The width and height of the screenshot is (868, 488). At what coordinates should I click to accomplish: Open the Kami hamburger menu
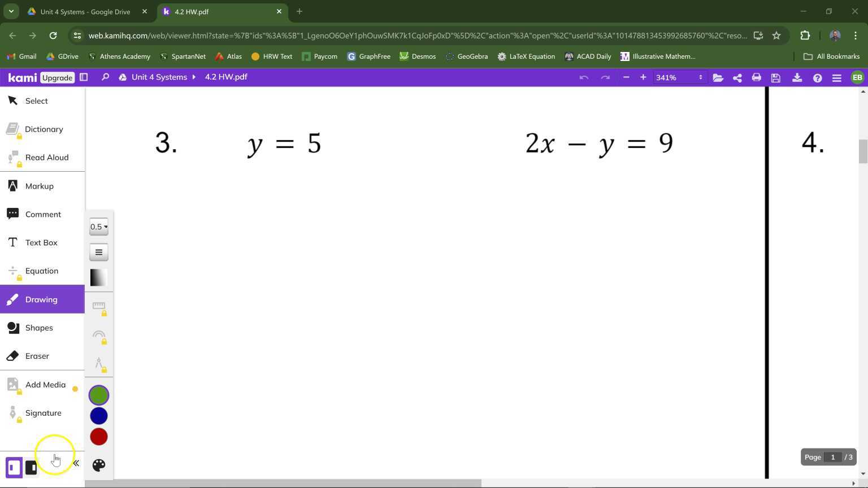pyautogui.click(x=837, y=77)
